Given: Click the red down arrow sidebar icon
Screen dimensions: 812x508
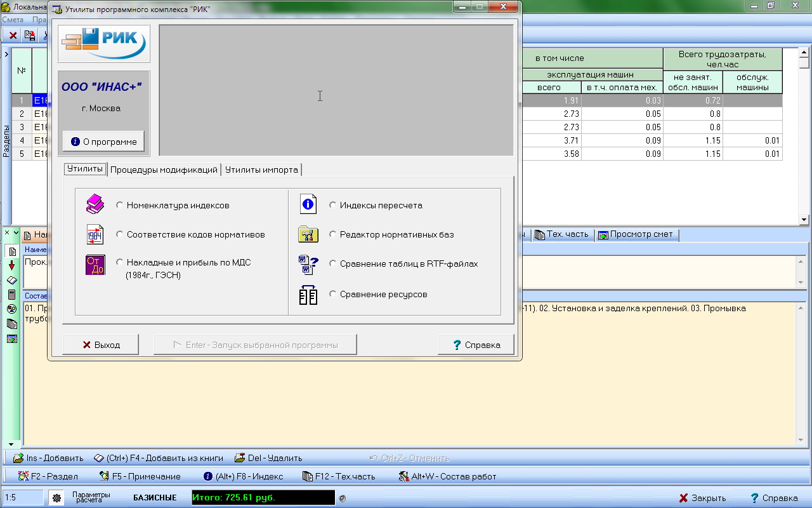Looking at the screenshot, I should point(11,265).
